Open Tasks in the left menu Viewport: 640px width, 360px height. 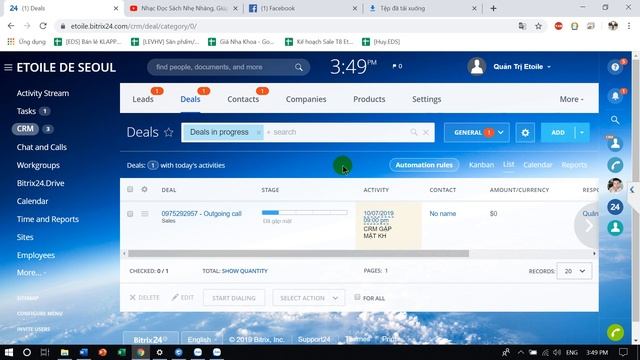pos(26,111)
